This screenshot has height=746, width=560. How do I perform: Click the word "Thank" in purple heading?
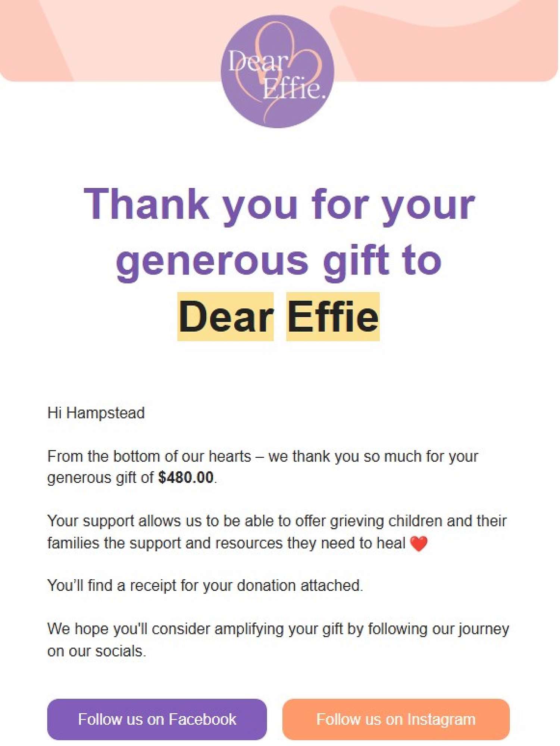coord(146,205)
